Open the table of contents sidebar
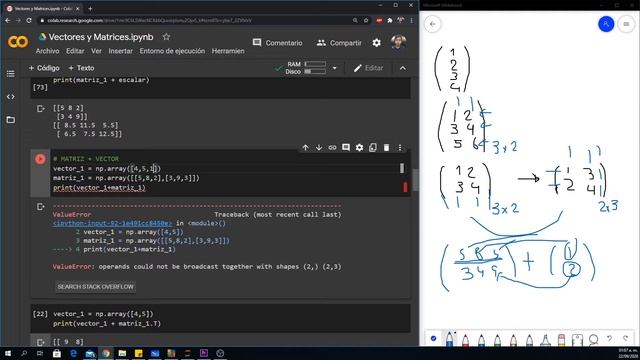Screen dimensions: 640x360 (x=11, y=73)
